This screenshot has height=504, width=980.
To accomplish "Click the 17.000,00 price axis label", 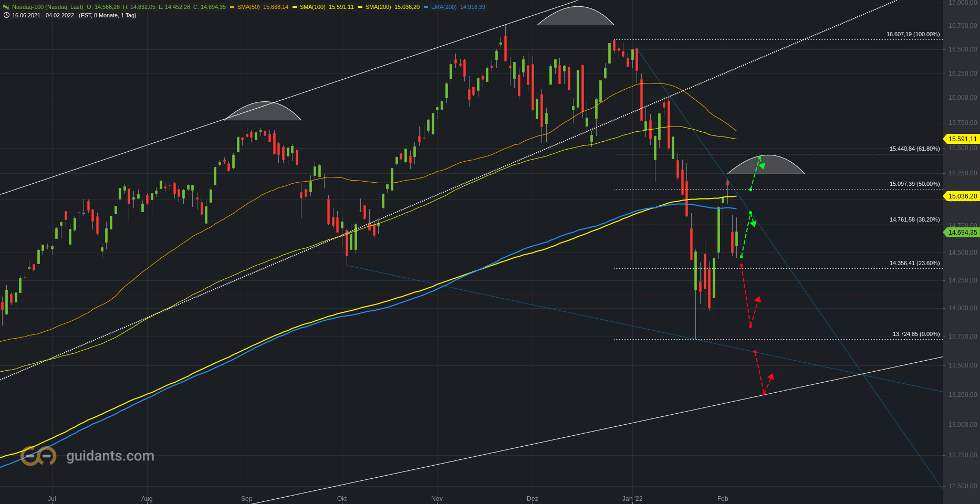I will click(x=963, y=3).
